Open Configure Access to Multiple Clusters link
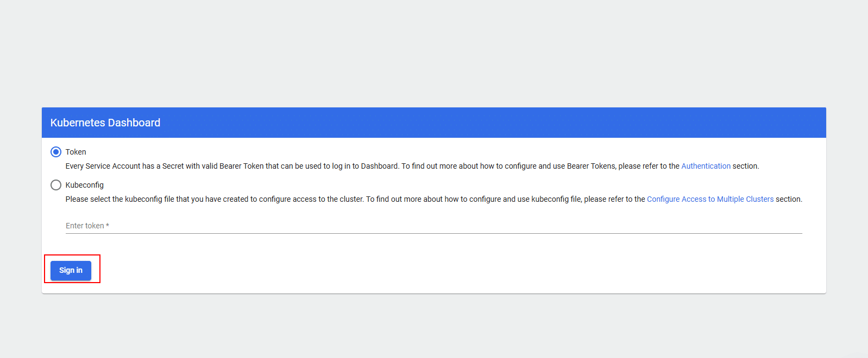 tap(710, 199)
